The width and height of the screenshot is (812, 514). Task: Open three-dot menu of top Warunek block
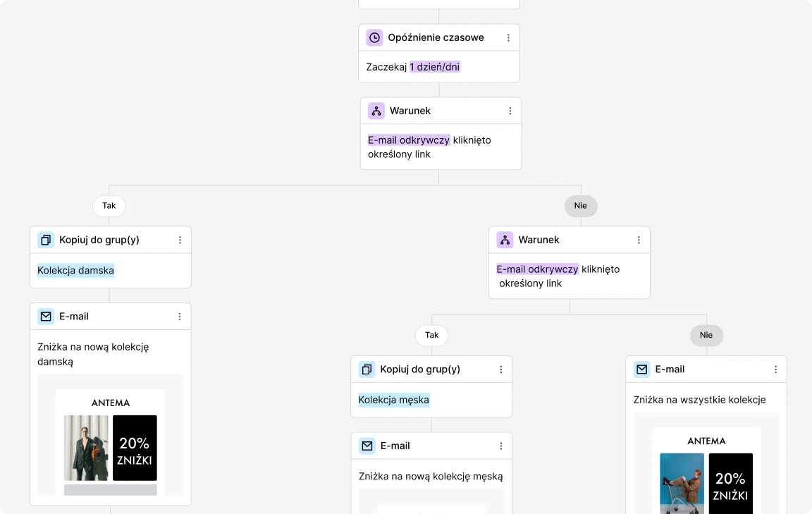click(x=510, y=111)
